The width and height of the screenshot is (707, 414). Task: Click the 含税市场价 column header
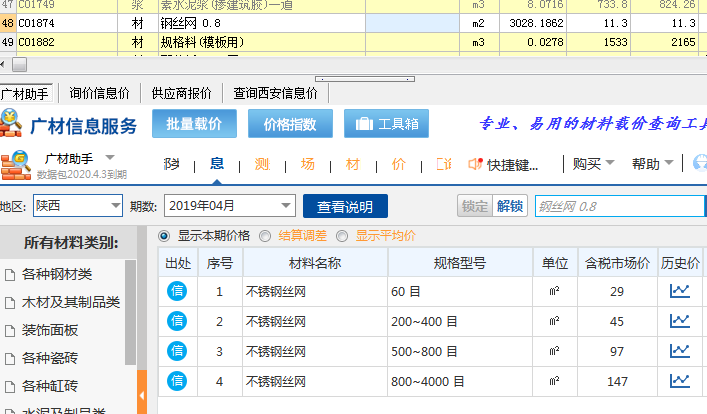617,262
